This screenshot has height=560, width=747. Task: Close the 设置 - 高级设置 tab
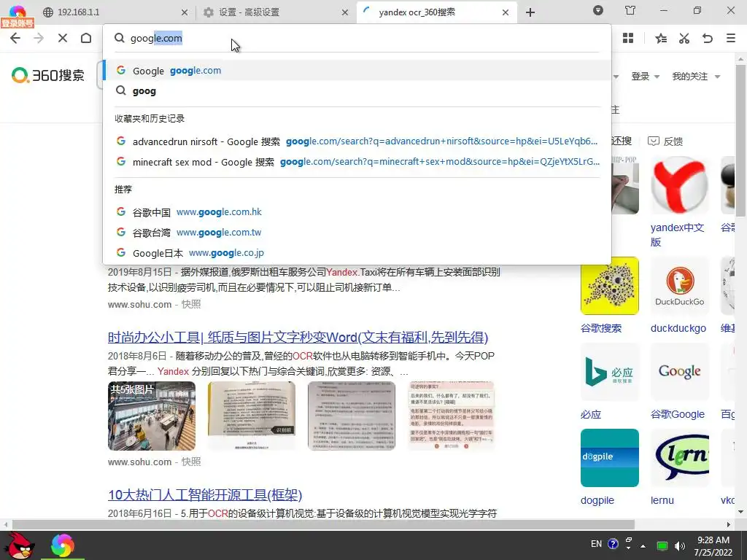click(x=345, y=12)
